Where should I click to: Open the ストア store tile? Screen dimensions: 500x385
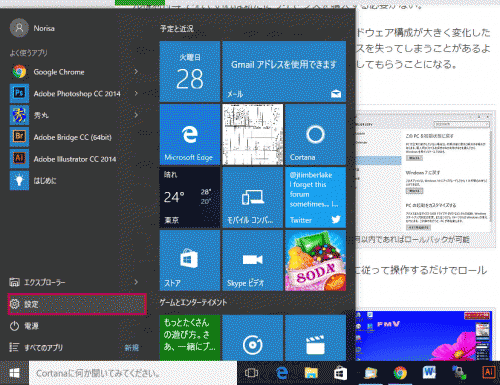190,260
